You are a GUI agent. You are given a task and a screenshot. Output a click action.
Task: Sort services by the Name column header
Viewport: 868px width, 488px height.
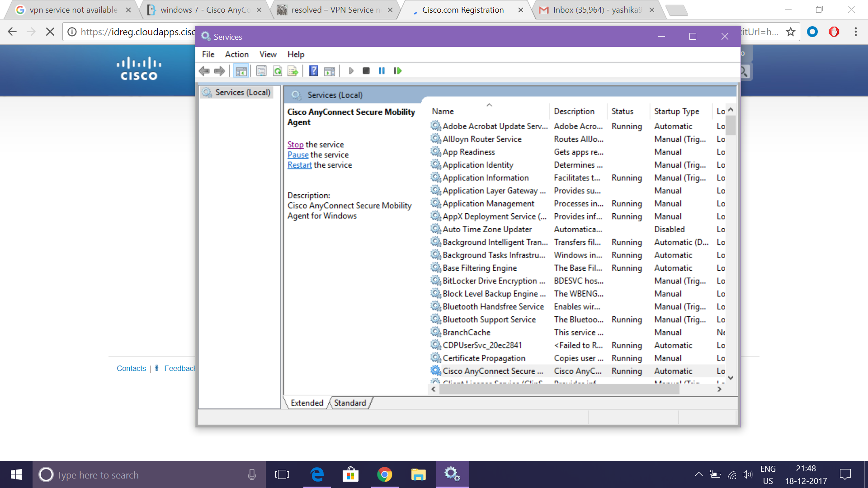pyautogui.click(x=443, y=111)
